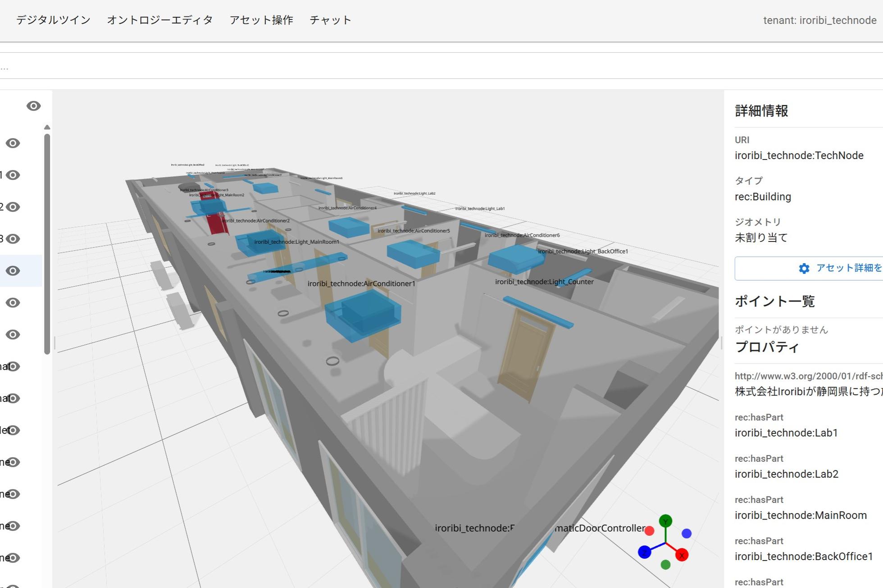This screenshot has height=588, width=883.
Task: Click the ポイントがありません message
Action: [x=781, y=330]
